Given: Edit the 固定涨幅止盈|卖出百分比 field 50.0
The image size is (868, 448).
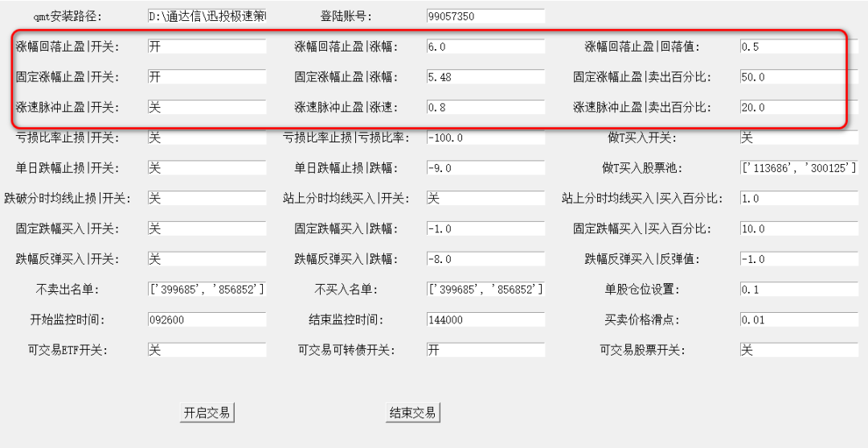Looking at the screenshot, I should pyautogui.click(x=799, y=77).
